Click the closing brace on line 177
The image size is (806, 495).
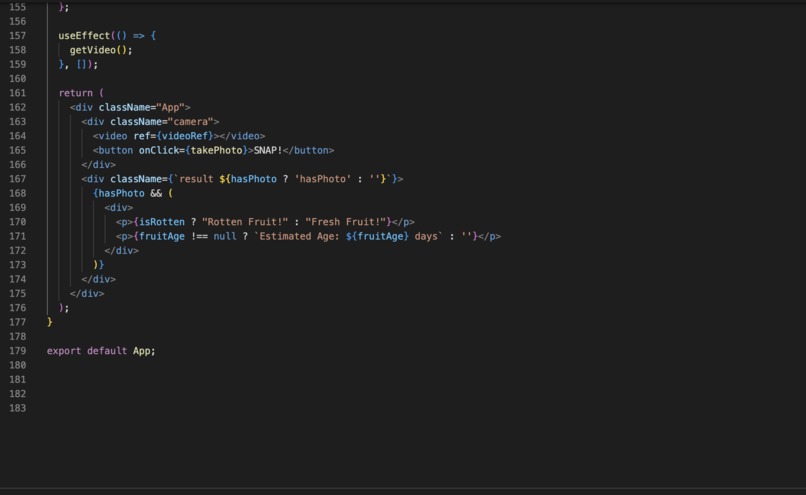(x=49, y=322)
